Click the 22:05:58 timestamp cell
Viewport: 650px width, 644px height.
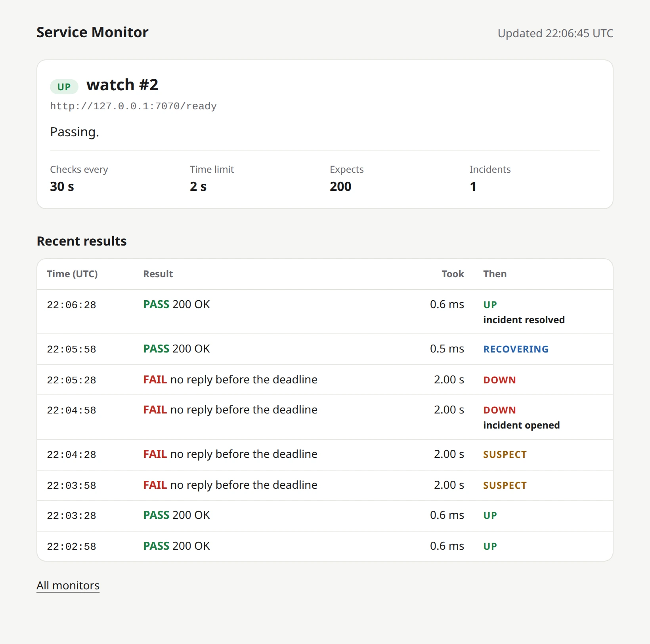[x=71, y=349]
